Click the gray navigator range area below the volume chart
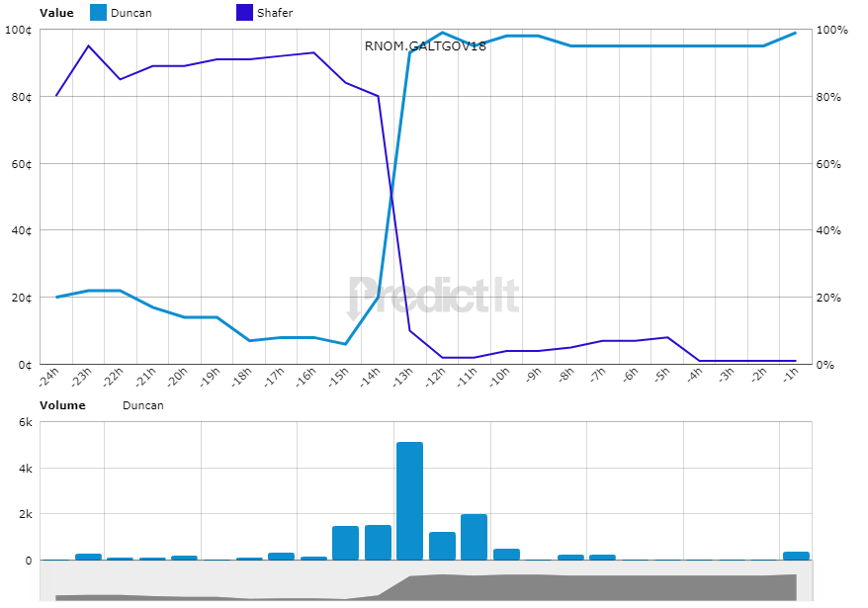This screenshot has width=868, height=608. tap(425, 586)
